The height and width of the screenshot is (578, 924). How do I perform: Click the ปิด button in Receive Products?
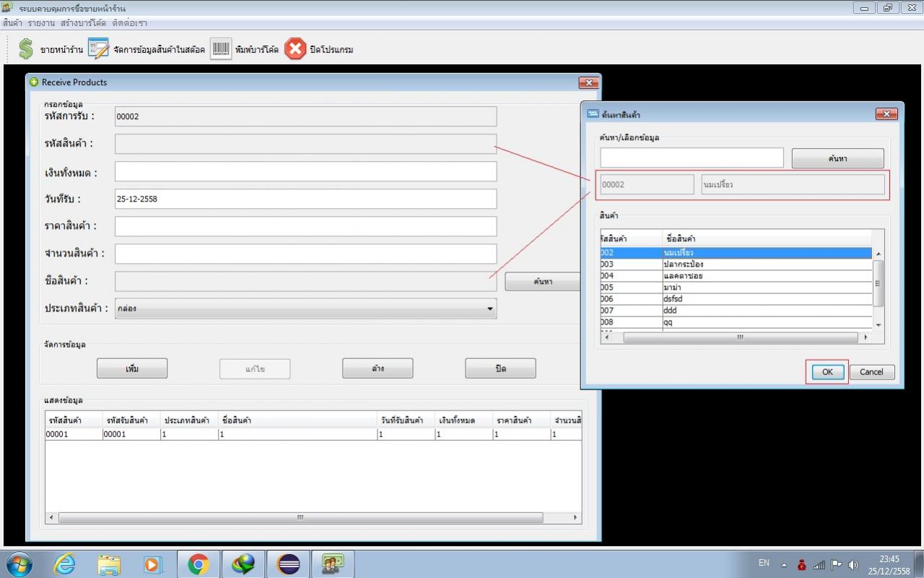click(x=500, y=368)
